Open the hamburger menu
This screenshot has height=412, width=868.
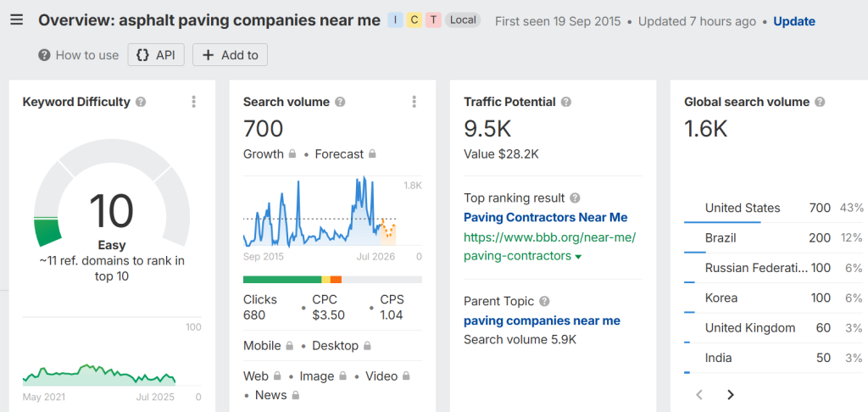pyautogui.click(x=16, y=20)
